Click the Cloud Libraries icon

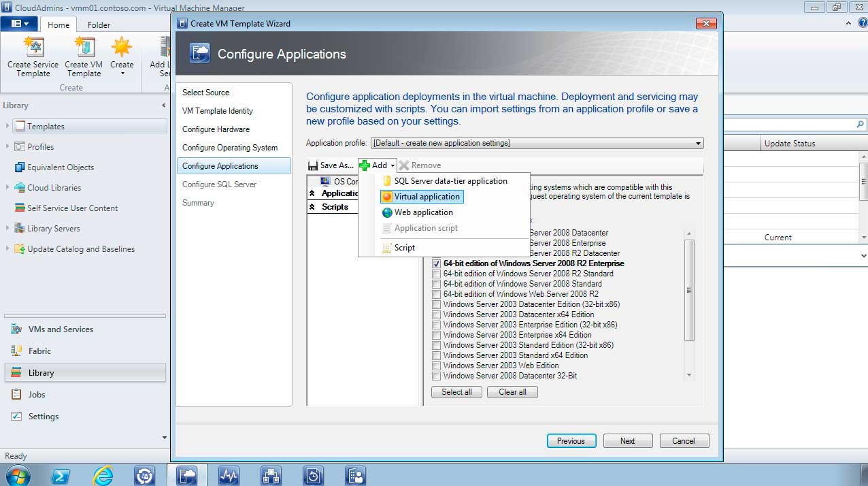pos(20,188)
